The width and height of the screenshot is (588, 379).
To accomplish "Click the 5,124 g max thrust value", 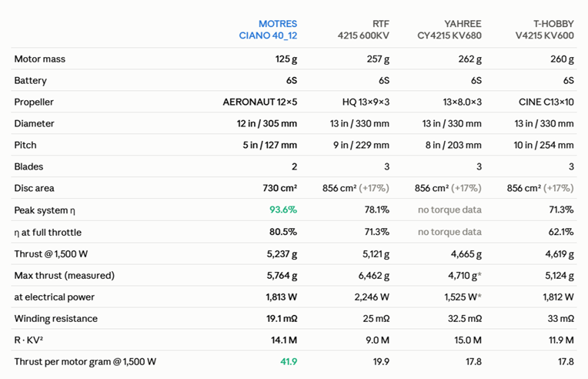I will (x=560, y=276).
